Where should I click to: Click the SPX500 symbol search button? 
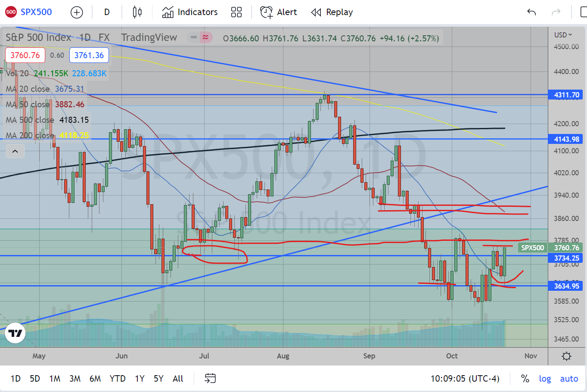(x=29, y=12)
